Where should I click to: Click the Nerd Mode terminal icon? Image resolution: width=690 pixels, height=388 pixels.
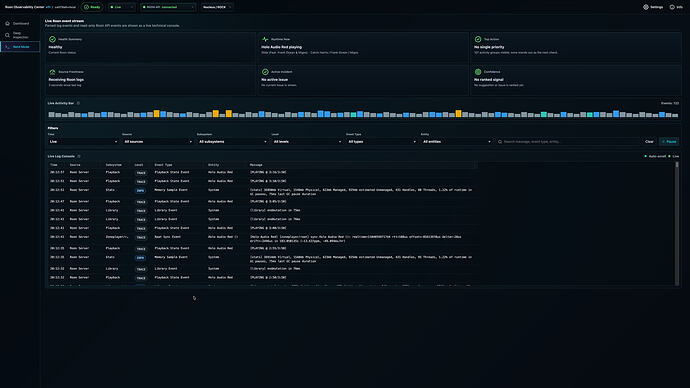pos(7,47)
